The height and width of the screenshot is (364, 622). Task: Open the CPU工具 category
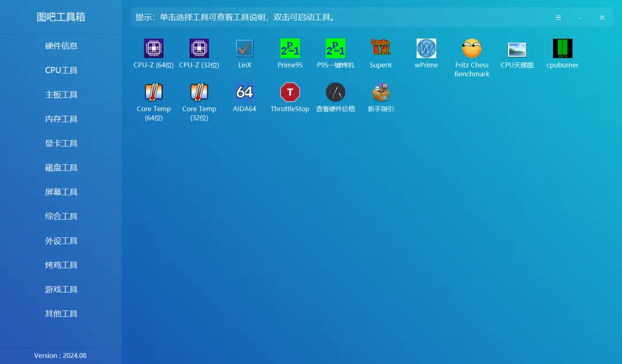[x=61, y=70]
